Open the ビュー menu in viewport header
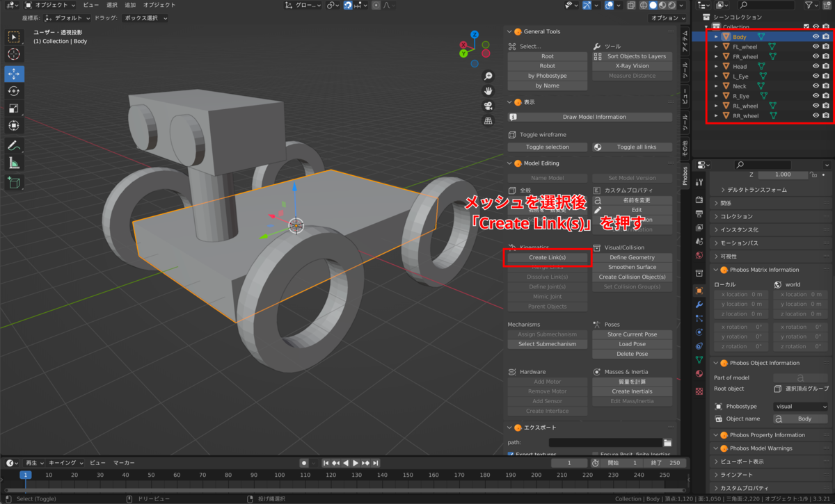835x504 pixels. coord(91,5)
